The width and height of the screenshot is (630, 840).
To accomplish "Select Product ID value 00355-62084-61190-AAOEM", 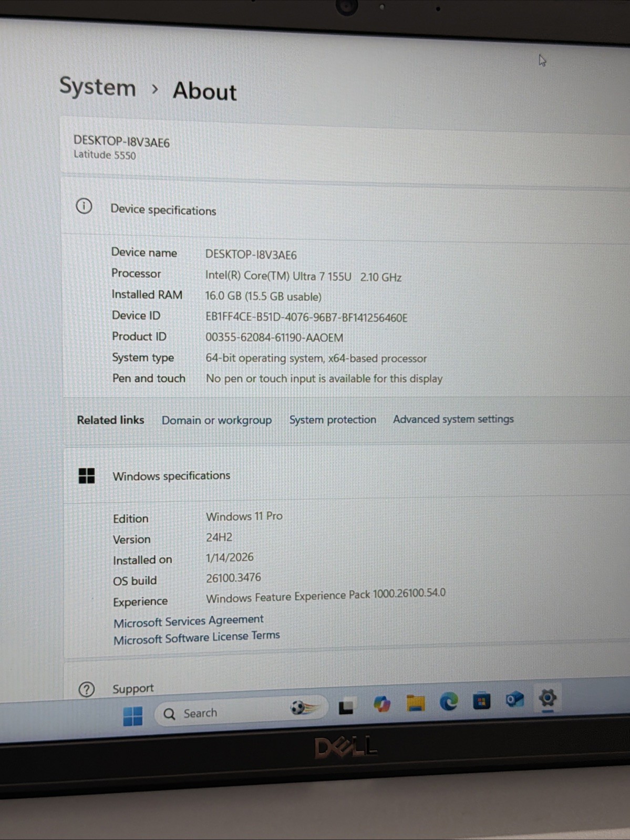I will click(x=274, y=337).
